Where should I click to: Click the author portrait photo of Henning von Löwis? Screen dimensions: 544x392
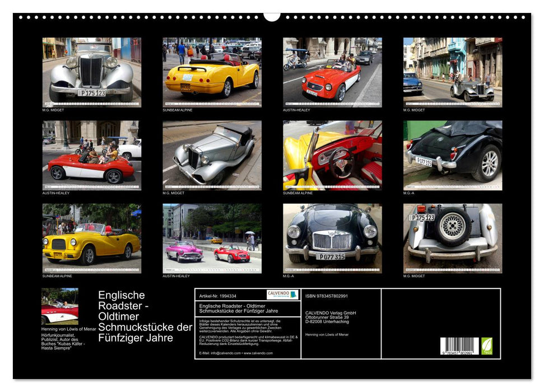(x=58, y=305)
